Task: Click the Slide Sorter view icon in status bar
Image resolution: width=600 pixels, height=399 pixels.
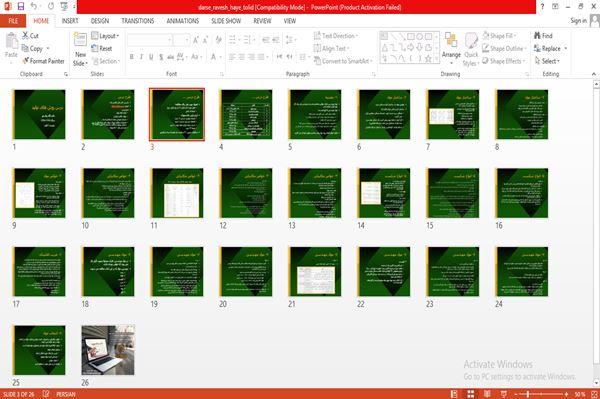Action: pos(471,394)
